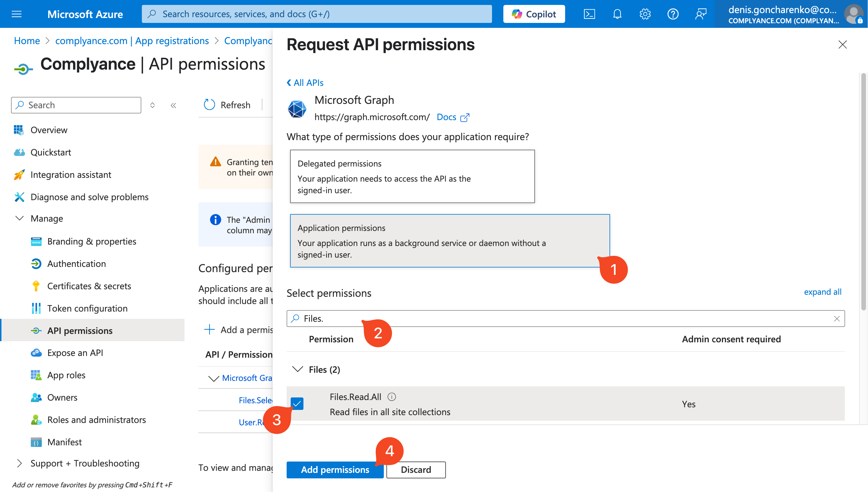Open Certificates & secrets
The image size is (868, 492).
[89, 286]
